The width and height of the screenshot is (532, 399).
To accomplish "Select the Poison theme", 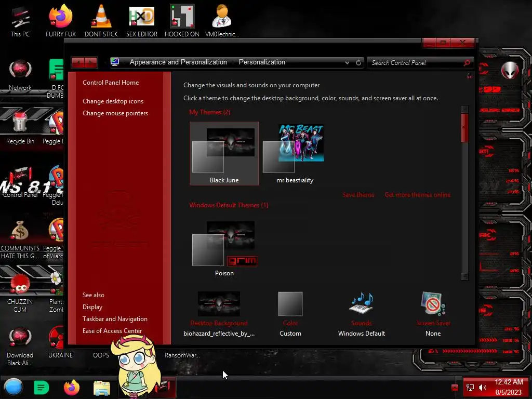I will [224, 248].
